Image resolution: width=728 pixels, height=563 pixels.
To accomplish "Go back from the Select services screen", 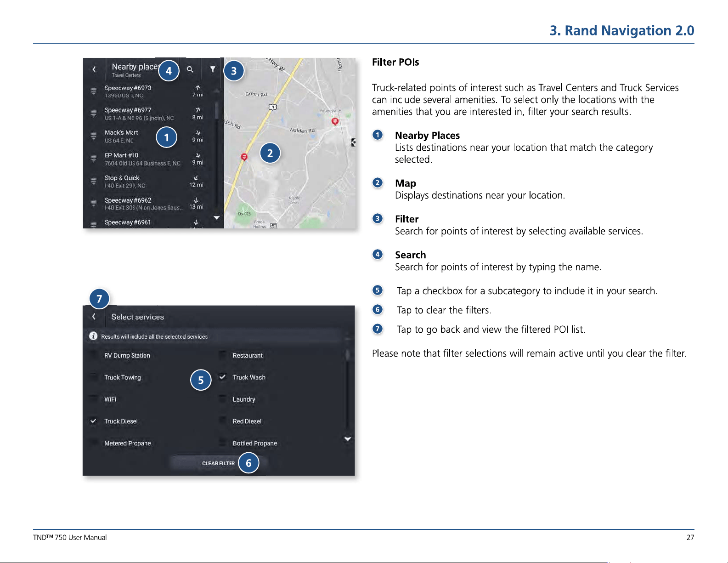I will [94, 317].
